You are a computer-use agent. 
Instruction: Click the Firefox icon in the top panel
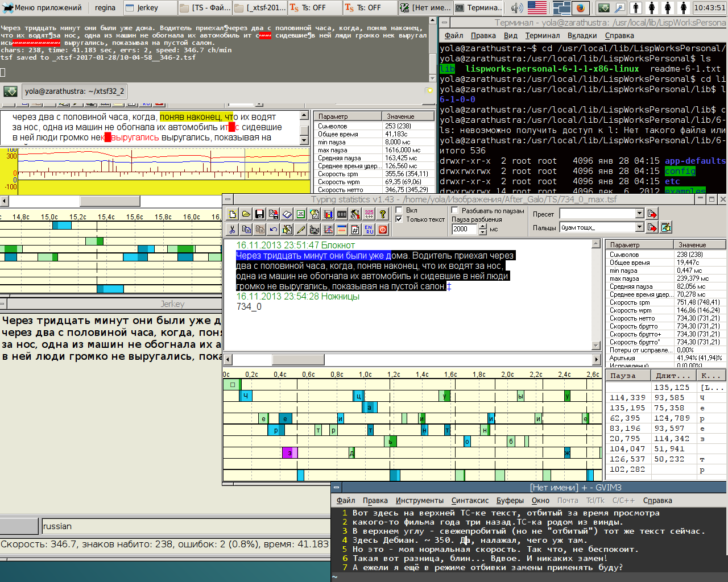pyautogui.click(x=580, y=8)
